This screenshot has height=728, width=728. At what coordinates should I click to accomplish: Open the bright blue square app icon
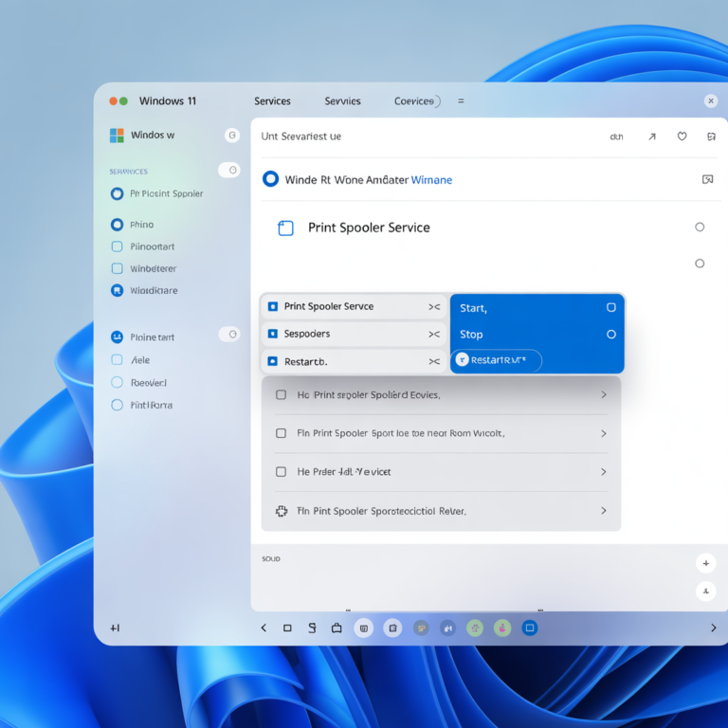coord(530,628)
